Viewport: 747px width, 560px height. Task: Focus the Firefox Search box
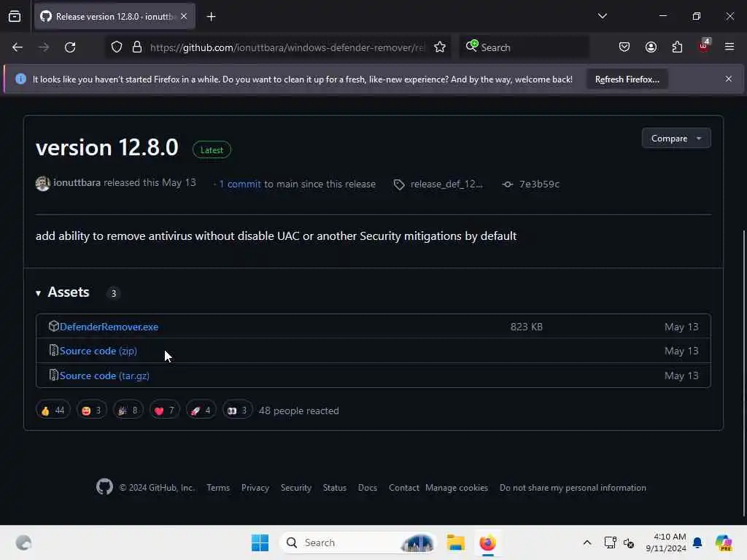[524, 47]
